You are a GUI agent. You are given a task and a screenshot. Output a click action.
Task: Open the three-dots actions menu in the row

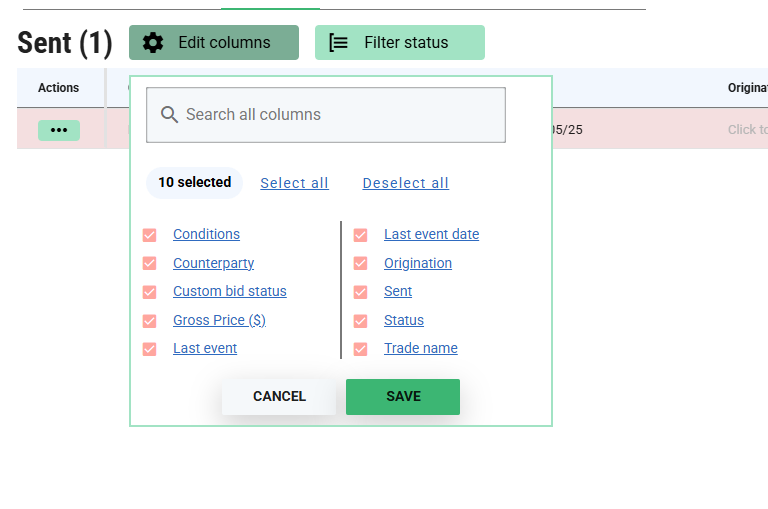click(59, 130)
